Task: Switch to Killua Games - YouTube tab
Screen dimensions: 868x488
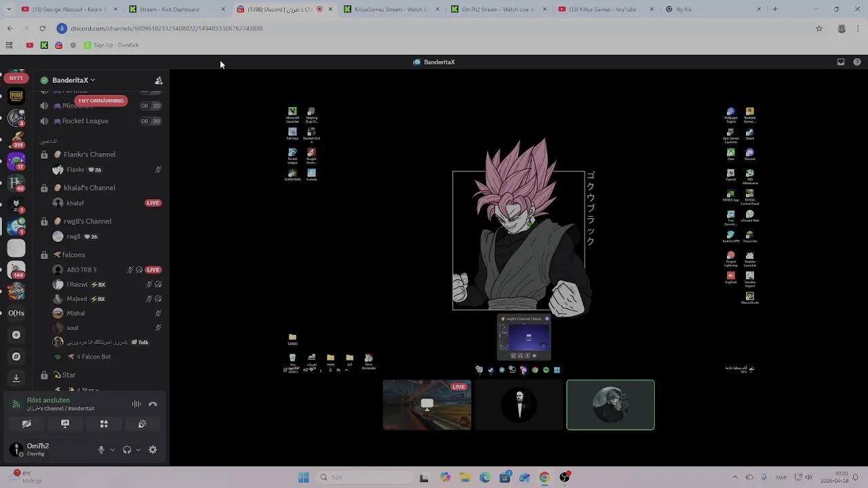Action: pos(606,9)
